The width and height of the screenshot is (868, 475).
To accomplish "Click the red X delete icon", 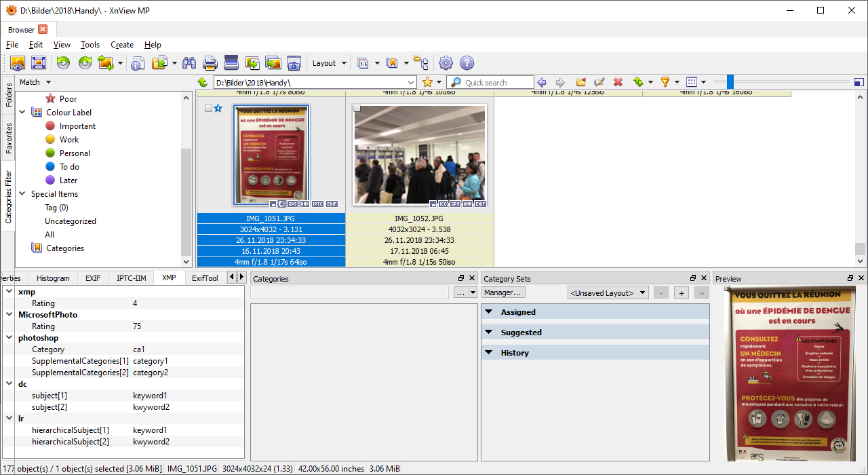I will 618,82.
